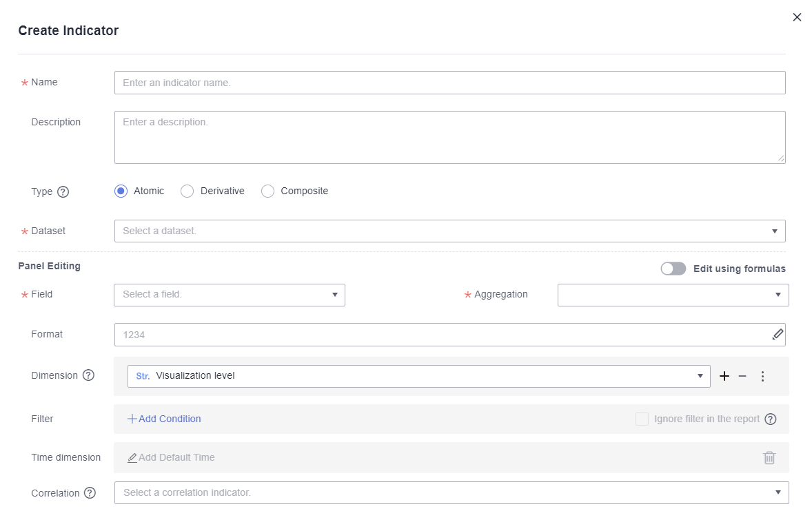The height and width of the screenshot is (522, 812).
Task: Click the trash icon in Time dimension row
Action: pyautogui.click(x=769, y=457)
